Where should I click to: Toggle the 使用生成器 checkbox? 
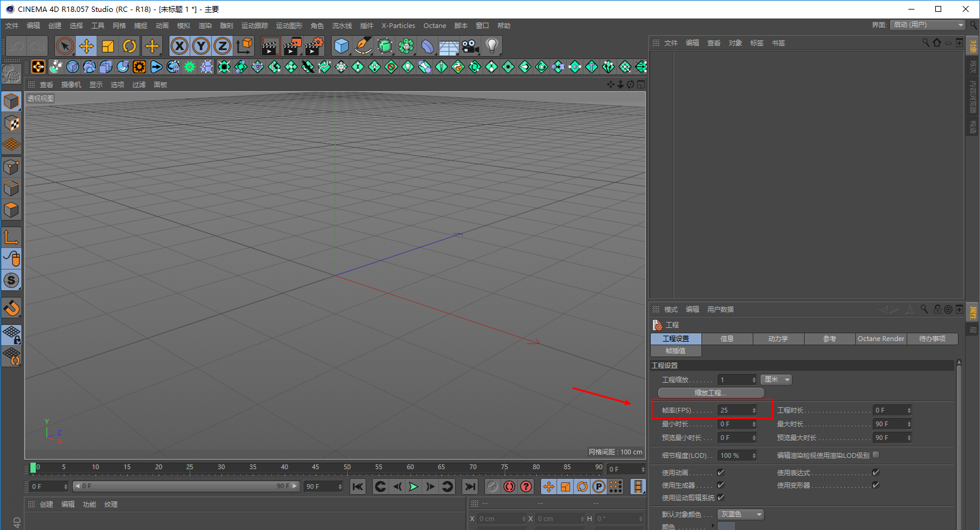pyautogui.click(x=721, y=485)
